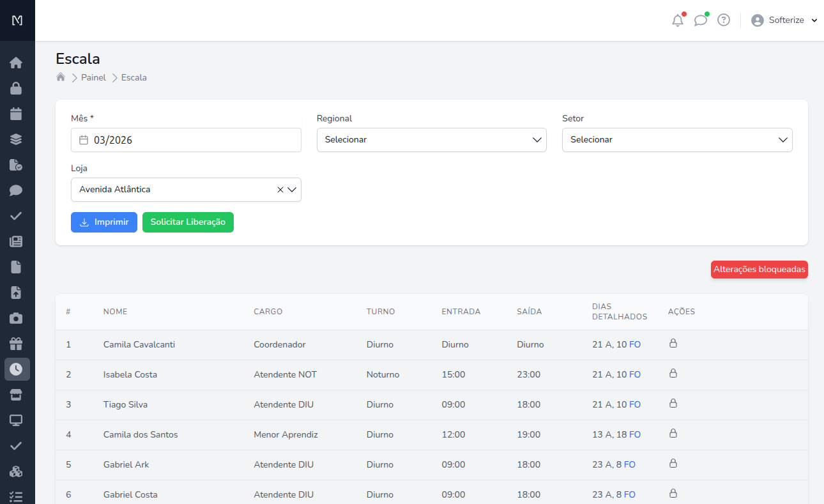Click the layers icon in the sidebar
Screen dimensions: 824x504
pyautogui.click(x=17, y=139)
